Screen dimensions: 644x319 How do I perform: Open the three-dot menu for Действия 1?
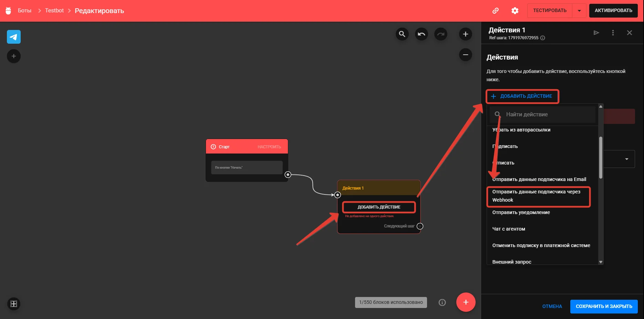tap(613, 33)
